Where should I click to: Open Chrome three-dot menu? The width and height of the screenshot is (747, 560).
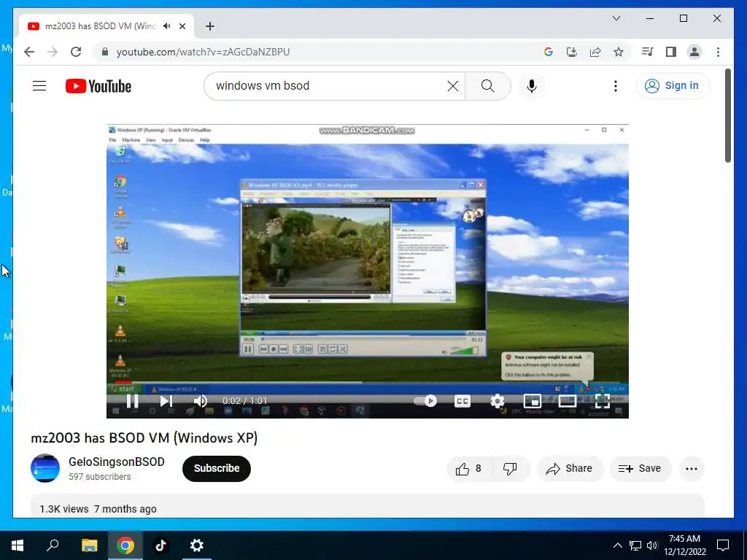[x=718, y=52]
